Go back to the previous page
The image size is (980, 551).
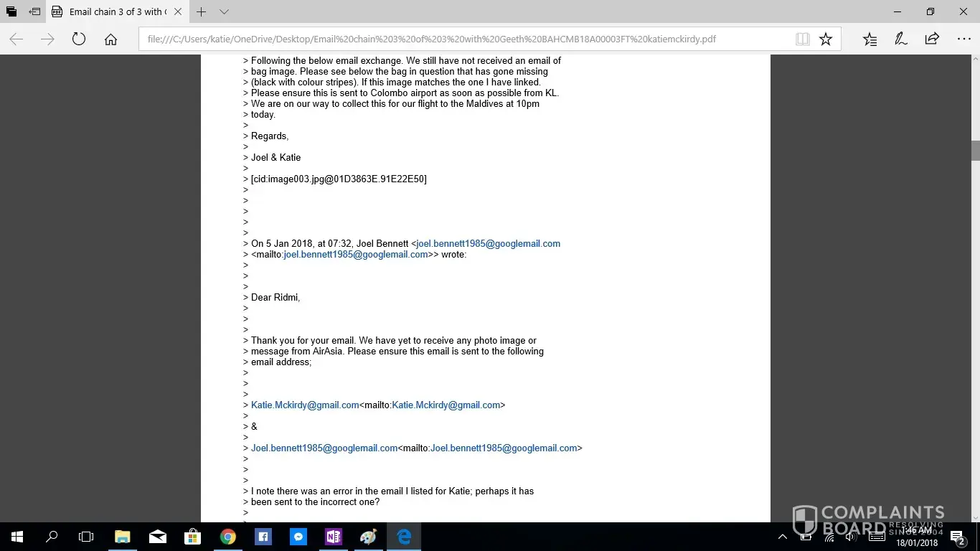(x=16, y=39)
